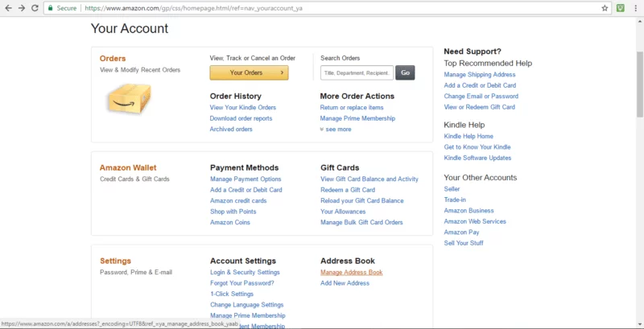Open the Trade-in link
This screenshot has width=644, height=329.
[x=455, y=199]
